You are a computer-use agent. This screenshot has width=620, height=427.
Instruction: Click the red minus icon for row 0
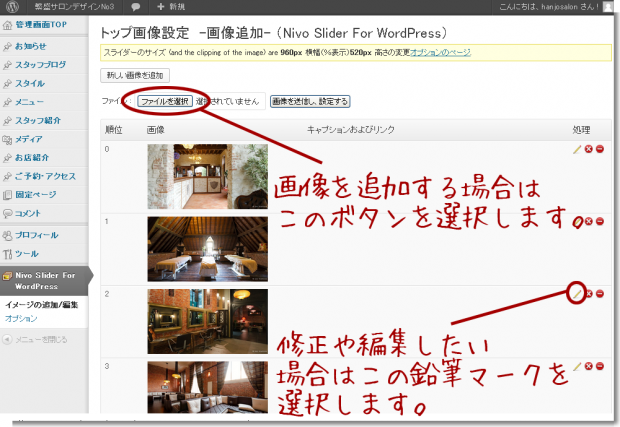click(600, 149)
